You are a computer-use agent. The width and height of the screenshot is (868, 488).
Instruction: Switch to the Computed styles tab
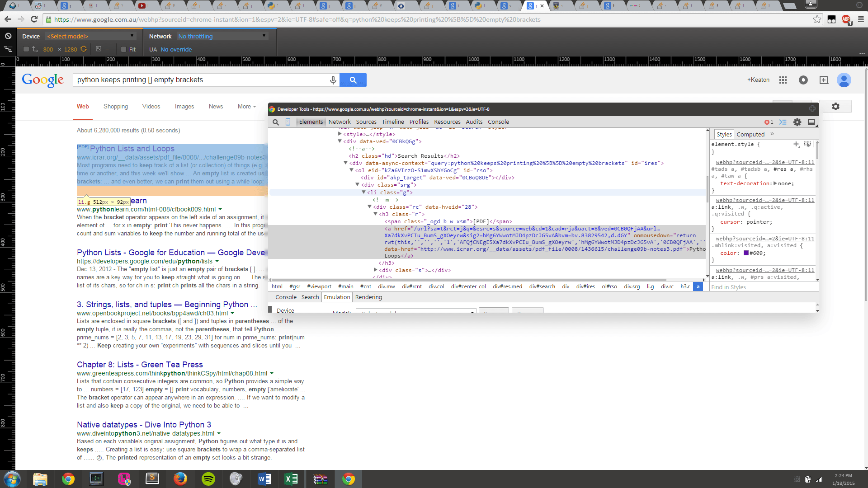pyautogui.click(x=750, y=135)
